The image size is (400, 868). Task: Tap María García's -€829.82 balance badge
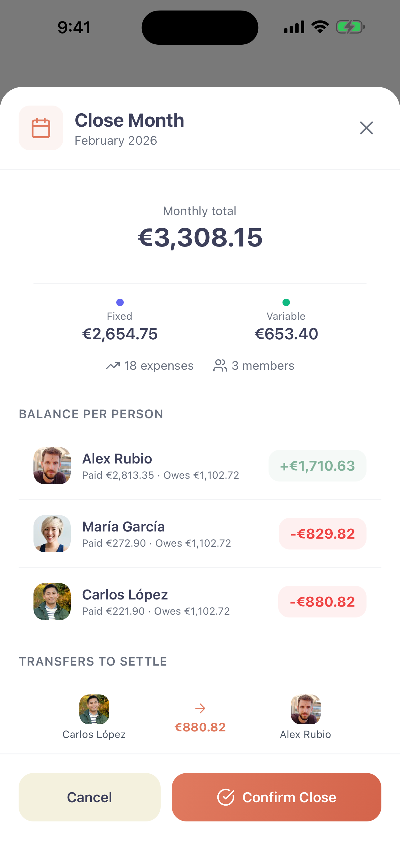tap(322, 533)
